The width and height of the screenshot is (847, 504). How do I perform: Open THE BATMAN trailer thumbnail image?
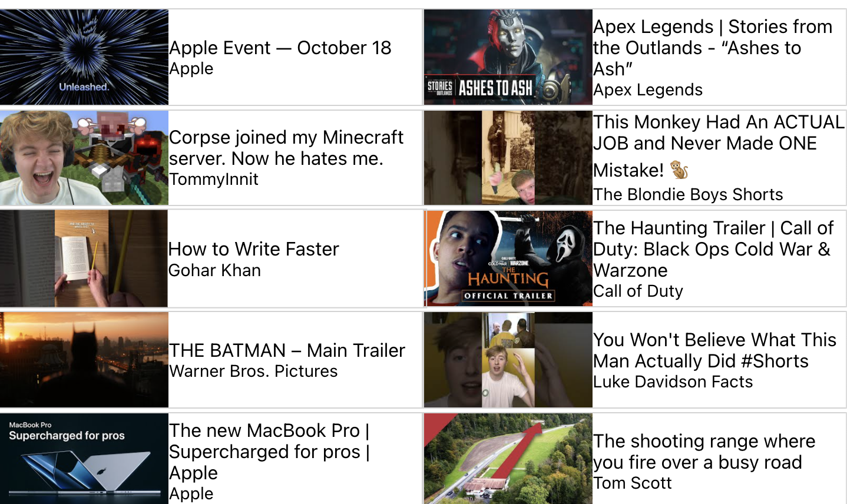pos(84,360)
